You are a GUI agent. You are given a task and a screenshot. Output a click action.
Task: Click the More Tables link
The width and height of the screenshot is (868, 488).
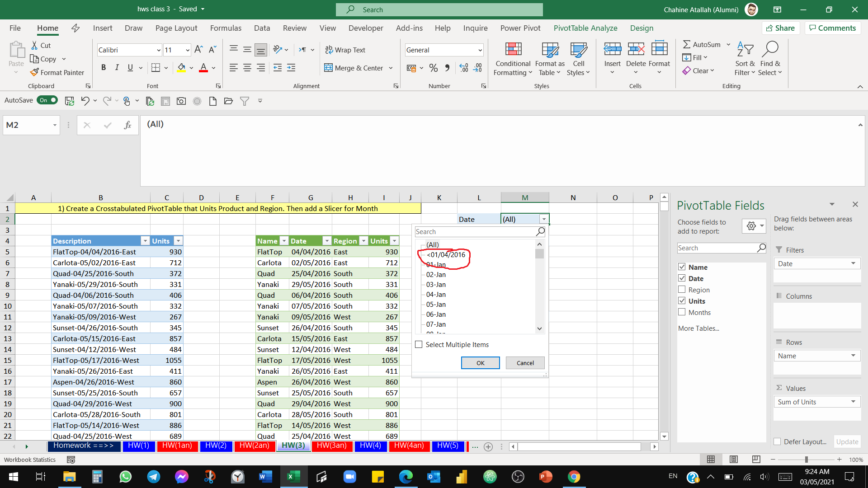tap(698, 328)
